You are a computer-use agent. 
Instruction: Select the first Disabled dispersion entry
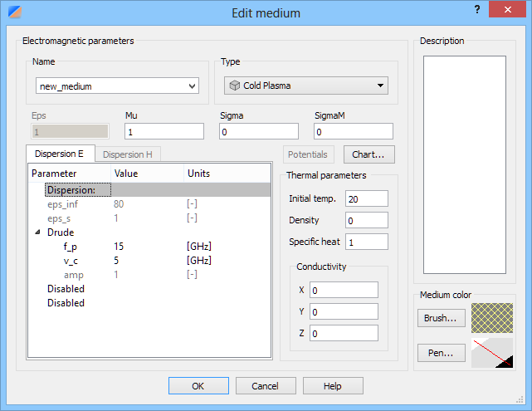[x=66, y=289]
